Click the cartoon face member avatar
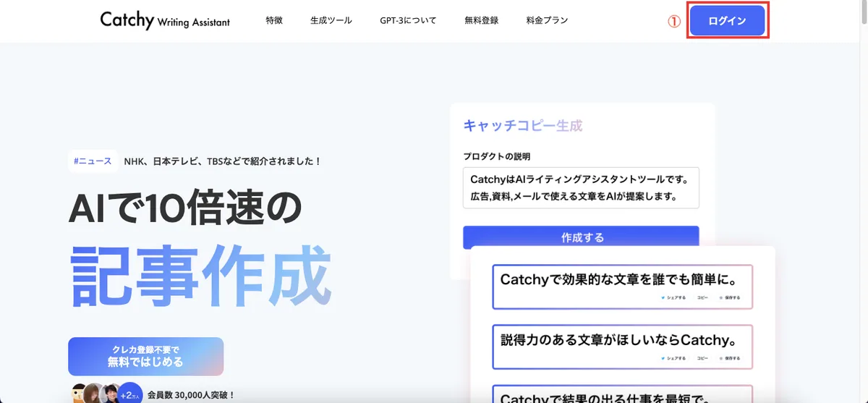This screenshot has height=403, width=868. [x=80, y=394]
